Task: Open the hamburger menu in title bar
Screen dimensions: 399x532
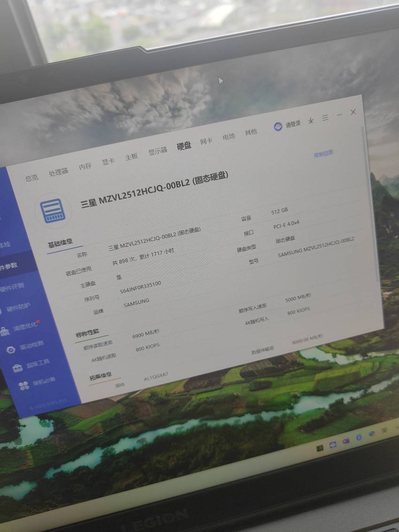Action: pos(325,118)
